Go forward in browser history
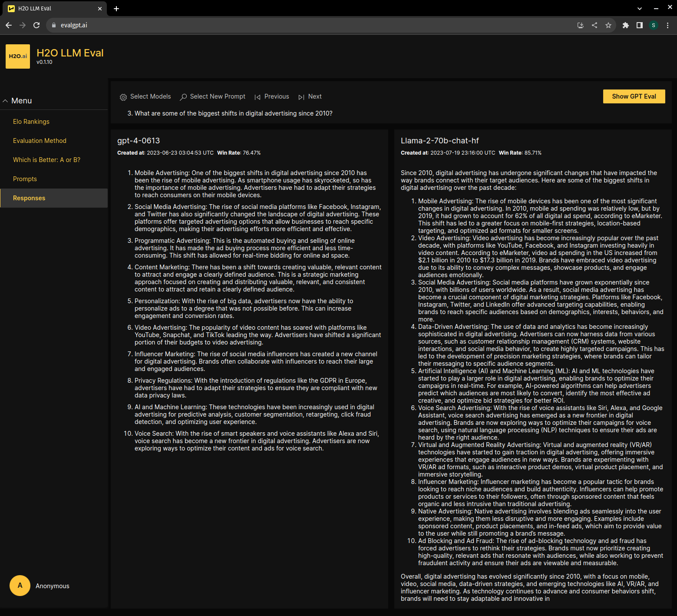This screenshot has width=677, height=616. [x=23, y=25]
